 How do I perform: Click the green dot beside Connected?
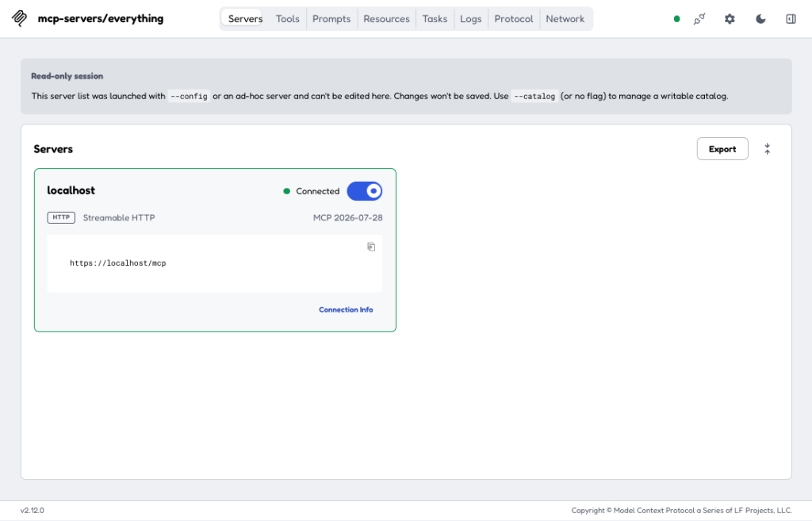click(286, 191)
